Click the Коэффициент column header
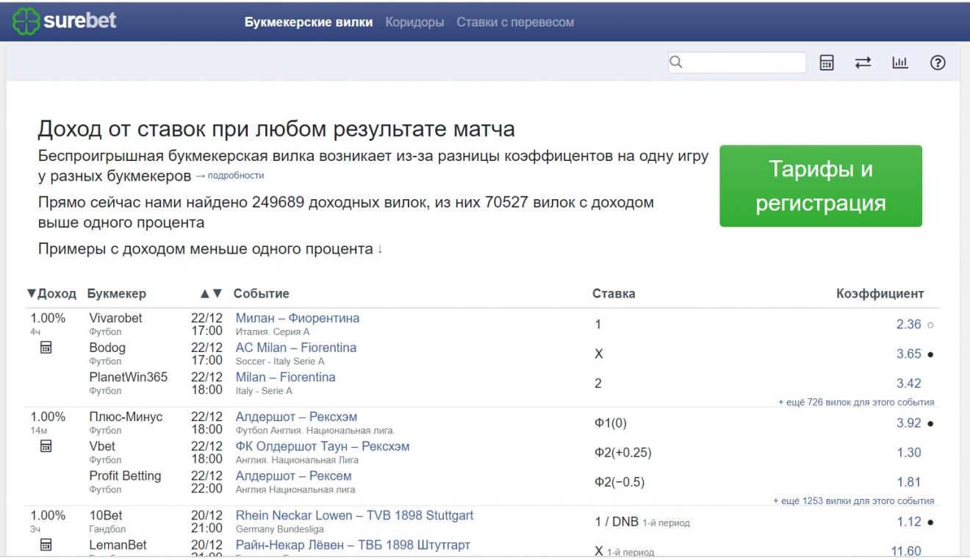This screenshot has height=560, width=970. click(880, 294)
